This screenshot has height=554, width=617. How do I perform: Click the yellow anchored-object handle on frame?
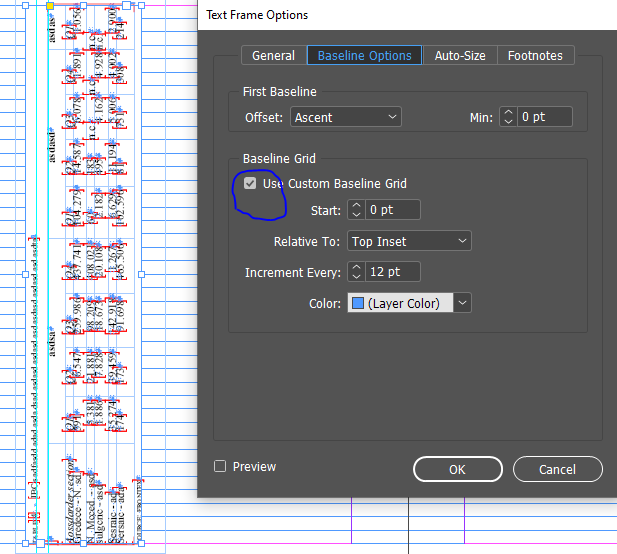click(50, 6)
